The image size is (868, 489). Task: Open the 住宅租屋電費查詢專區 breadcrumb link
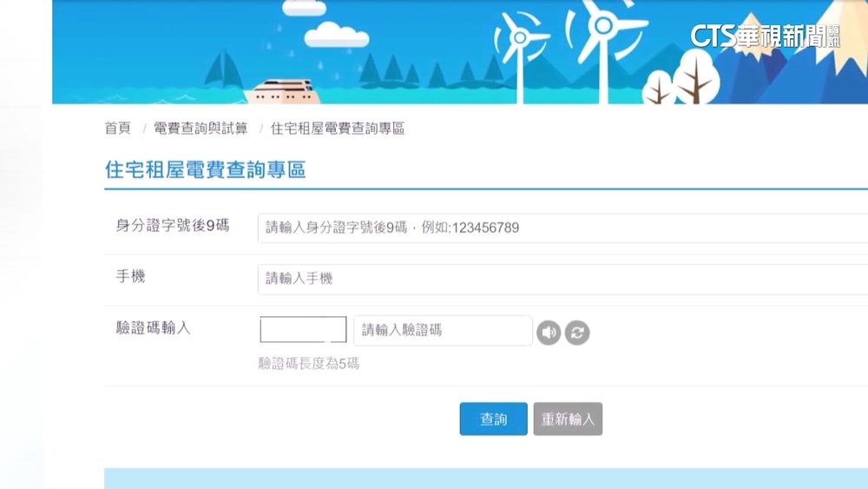[x=337, y=129]
